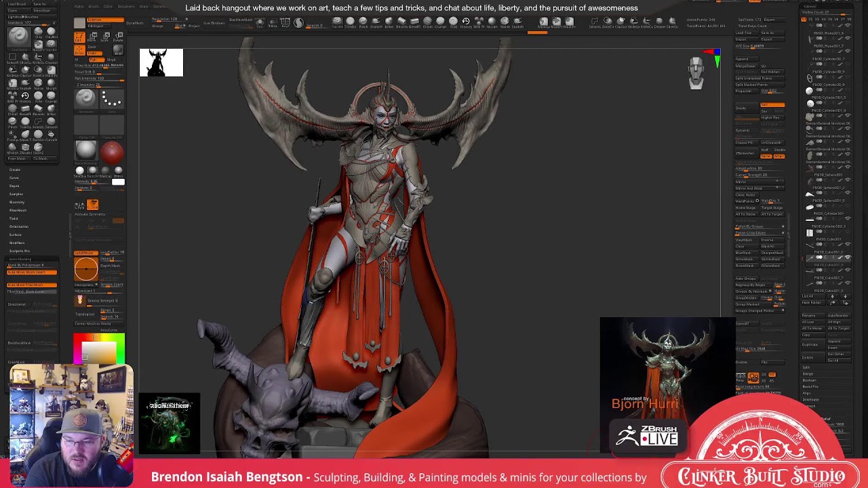Open the Dots stroke type picker
The width and height of the screenshot is (868, 488).
[x=112, y=102]
